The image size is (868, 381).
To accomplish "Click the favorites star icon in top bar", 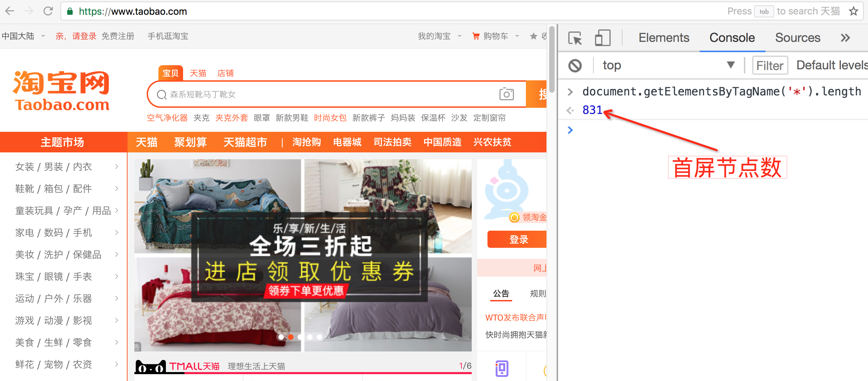I will coord(533,36).
